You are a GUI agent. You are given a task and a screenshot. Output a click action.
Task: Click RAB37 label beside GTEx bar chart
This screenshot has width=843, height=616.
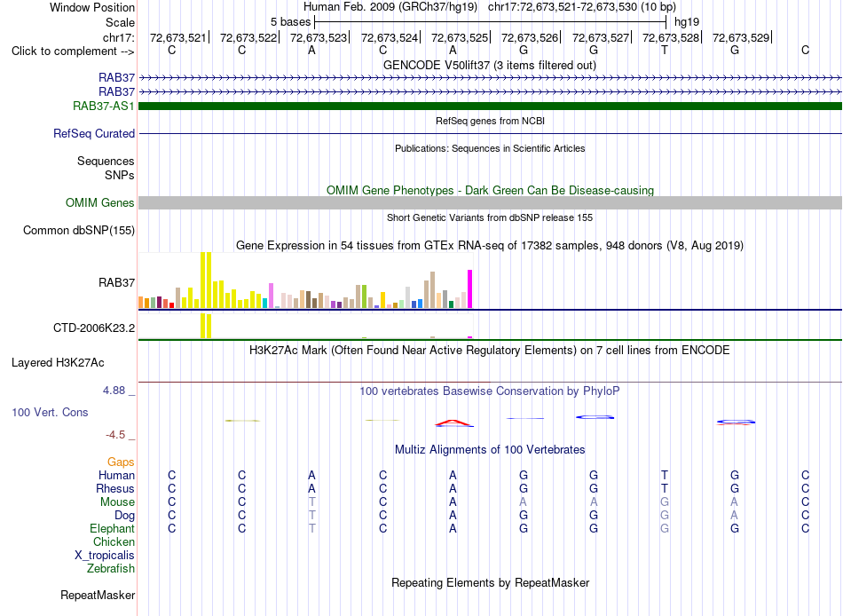point(116,282)
